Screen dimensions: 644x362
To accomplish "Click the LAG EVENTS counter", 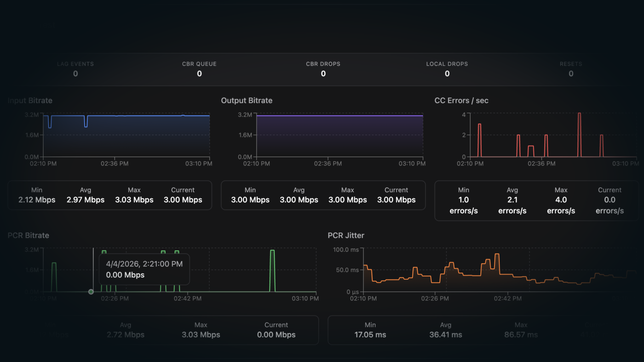I will [x=75, y=69].
